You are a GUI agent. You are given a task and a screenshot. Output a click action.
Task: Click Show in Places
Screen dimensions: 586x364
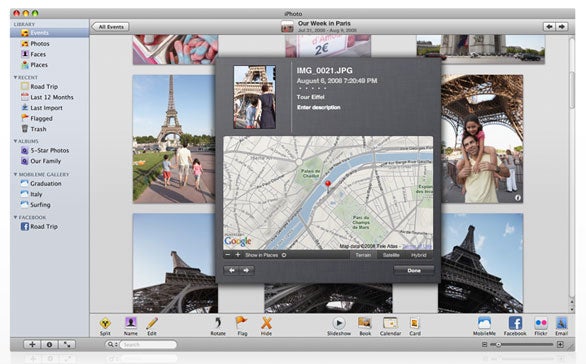tap(265, 255)
